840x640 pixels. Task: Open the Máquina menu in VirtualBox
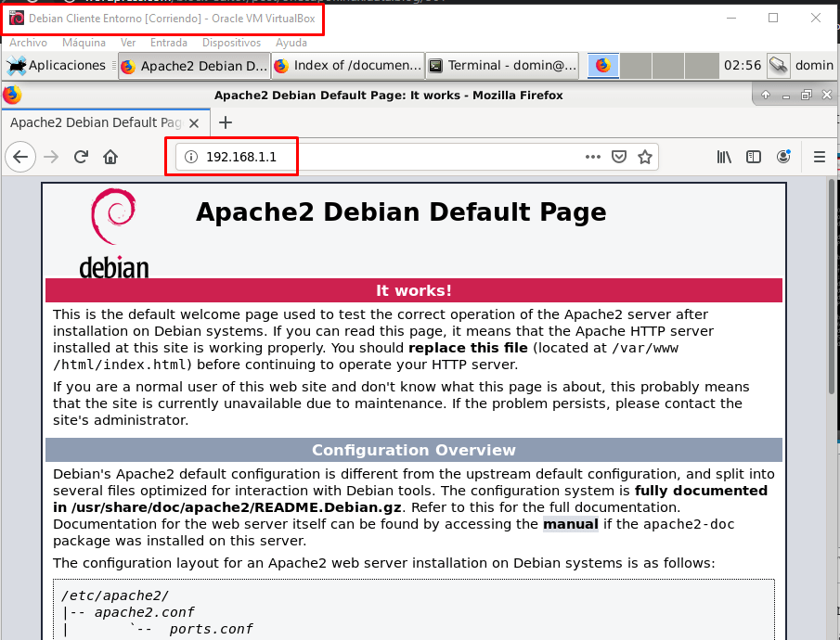coord(84,43)
